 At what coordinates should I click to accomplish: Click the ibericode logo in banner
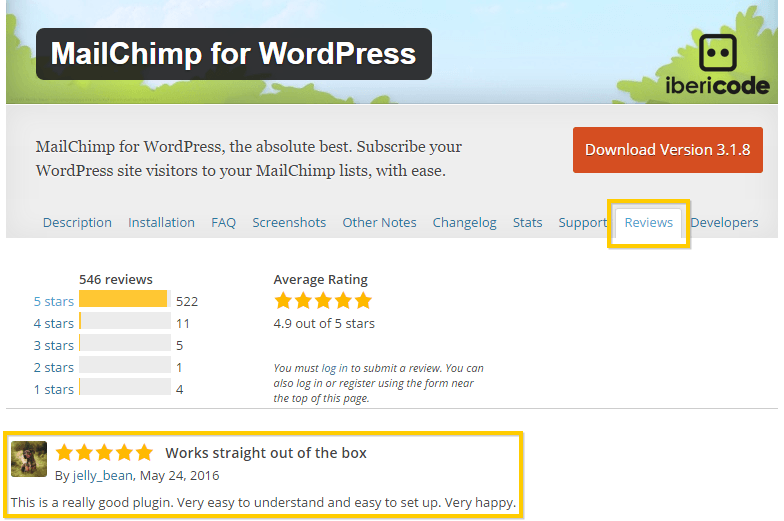pos(718,65)
